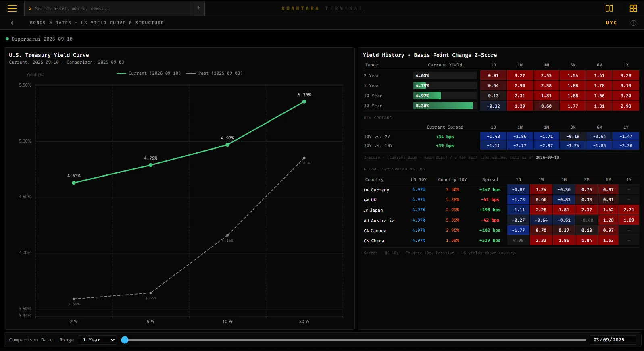This screenshot has width=644, height=351.
Task: Click the Country column header
Action: [x=374, y=180]
